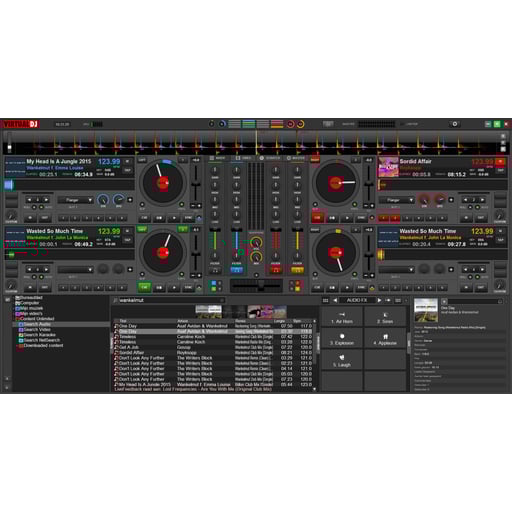512x512 pixels.
Task: Halve loop length left arrow on My Head Is A Jungle deck
Action: coord(29,200)
